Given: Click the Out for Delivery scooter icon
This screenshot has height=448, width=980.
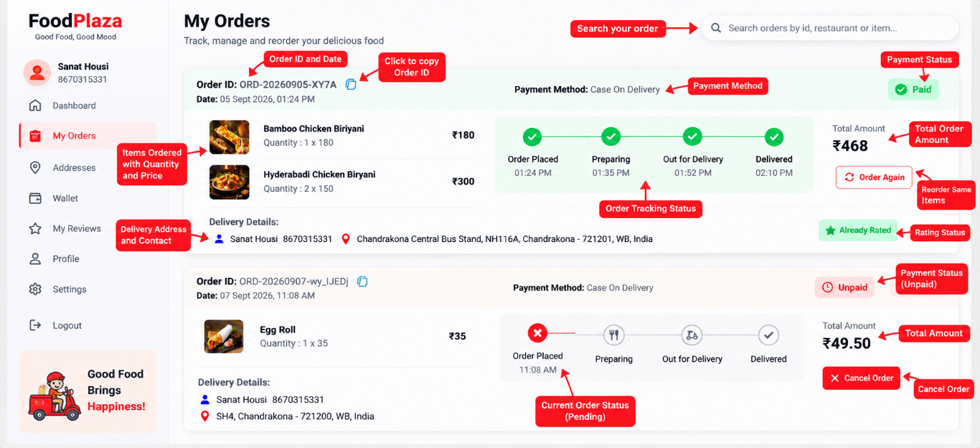Looking at the screenshot, I should coord(692,335).
